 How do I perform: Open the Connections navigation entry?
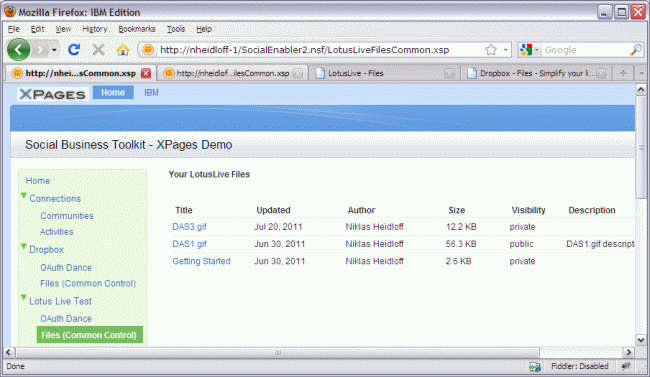tap(55, 199)
